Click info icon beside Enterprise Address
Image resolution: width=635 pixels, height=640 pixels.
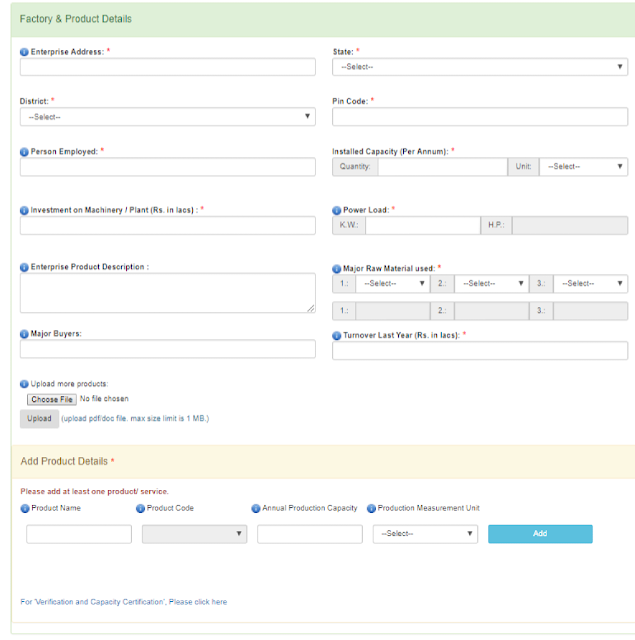24,52
